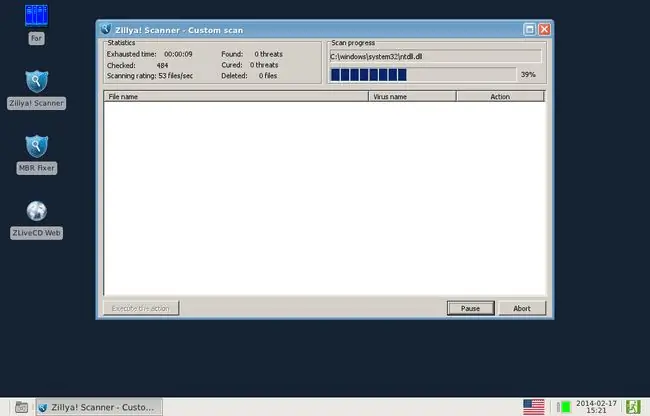The image size is (650, 416).
Task: Click the logout exit icon in tray
Action: (633, 407)
